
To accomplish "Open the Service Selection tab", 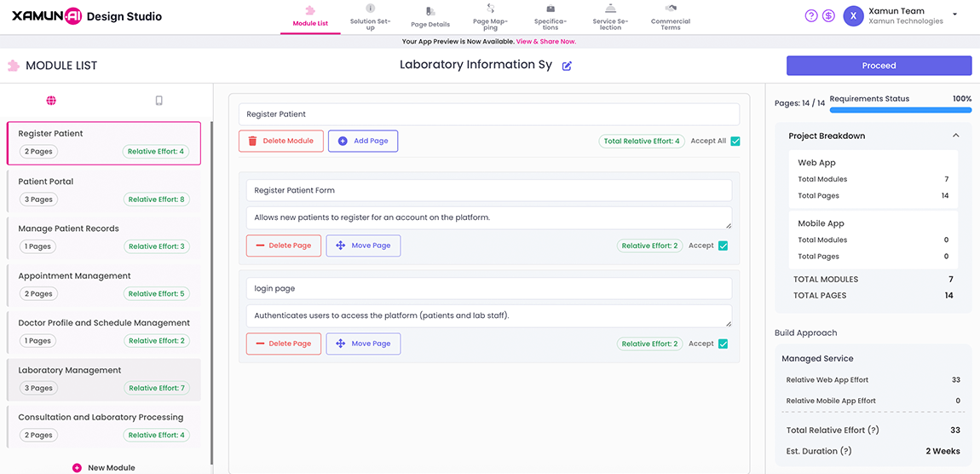I will (611, 16).
